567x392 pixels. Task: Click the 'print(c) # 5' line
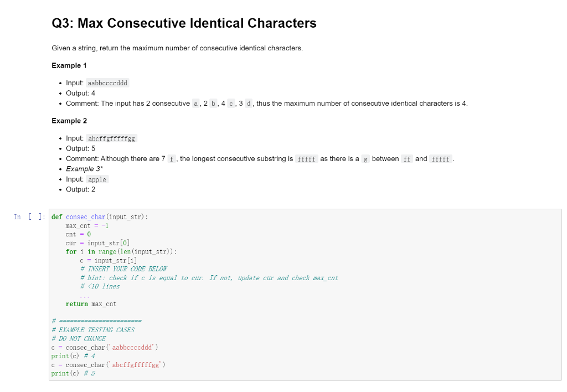click(x=73, y=374)
